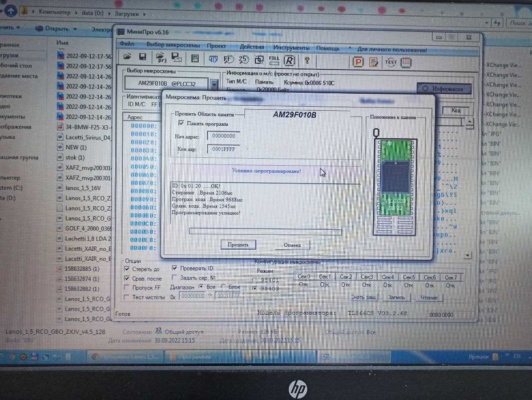This screenshot has width=532, height=400.
Task: Click the R read chip toolbar icon
Action: (289, 61)
